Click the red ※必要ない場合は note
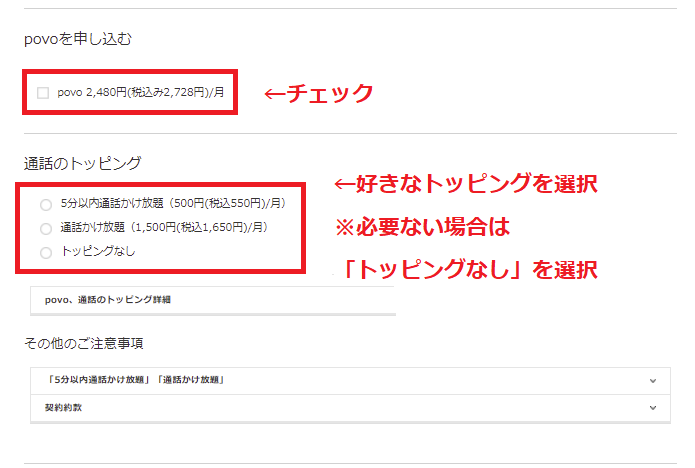 click(422, 227)
